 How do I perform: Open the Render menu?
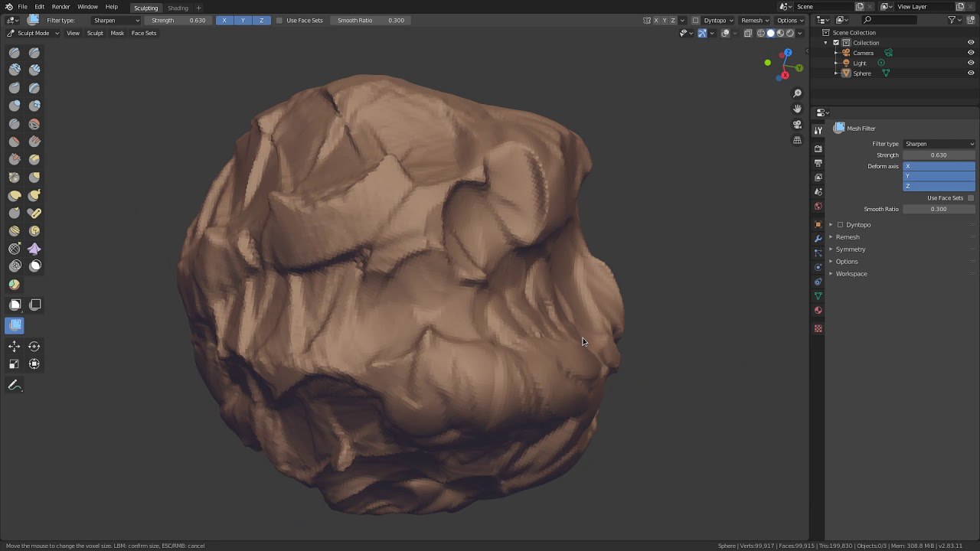60,7
